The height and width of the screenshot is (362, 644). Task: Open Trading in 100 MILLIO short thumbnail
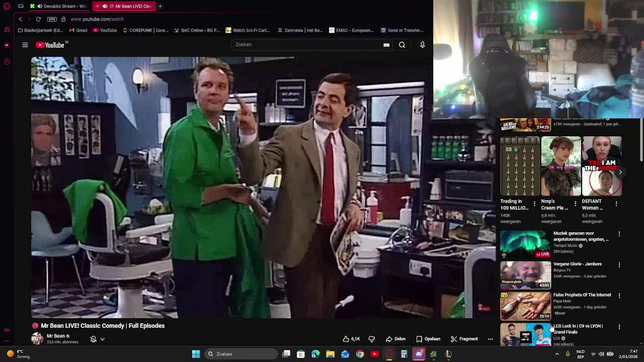click(520, 166)
